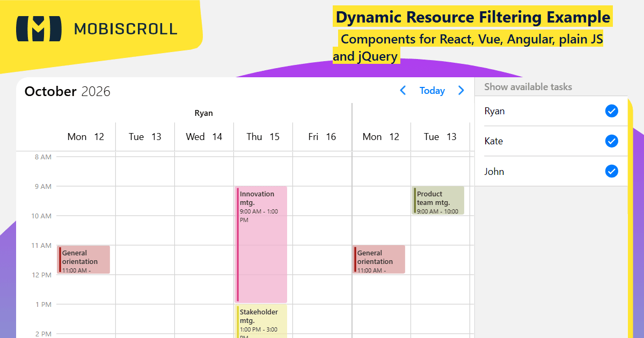Click the Mobiscroll logo icon
Viewport: 644px width, 338px height.
click(39, 28)
